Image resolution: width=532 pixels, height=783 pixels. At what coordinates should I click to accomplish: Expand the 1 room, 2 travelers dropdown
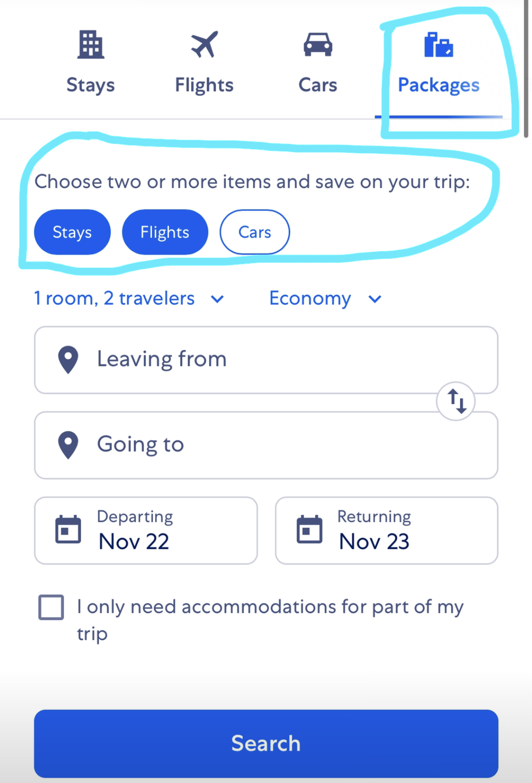point(129,299)
